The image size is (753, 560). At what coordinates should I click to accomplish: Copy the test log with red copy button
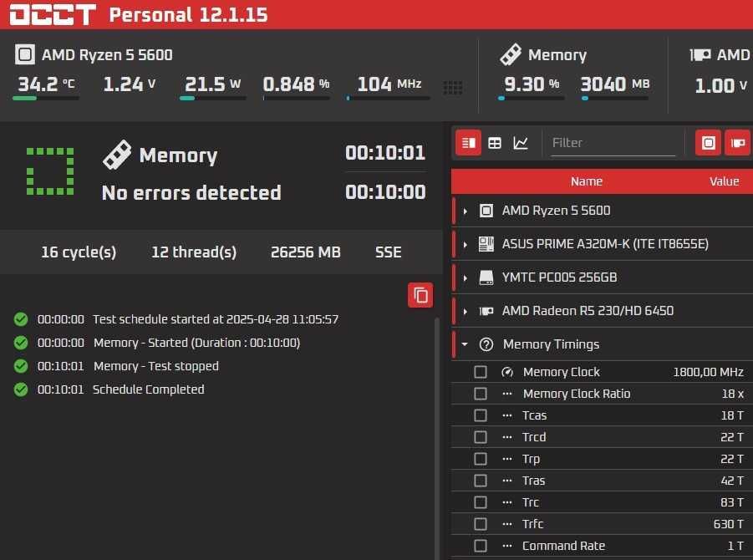click(420, 295)
